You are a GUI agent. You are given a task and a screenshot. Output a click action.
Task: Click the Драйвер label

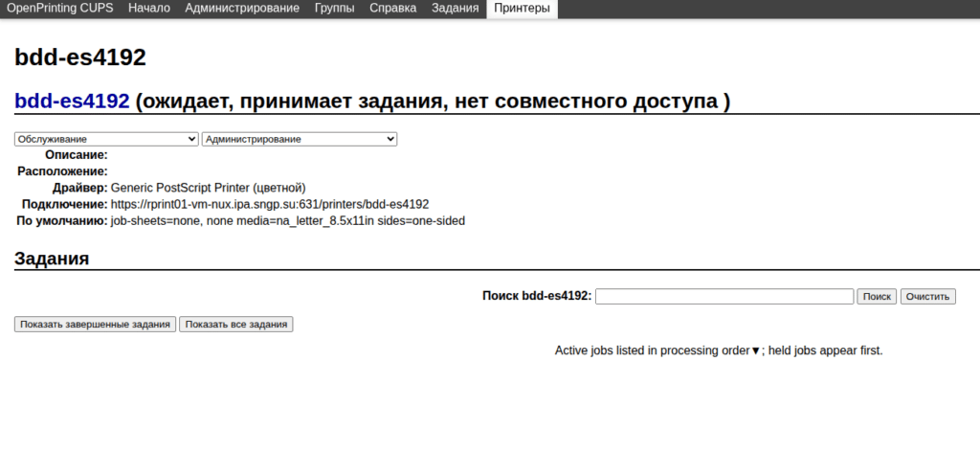80,188
